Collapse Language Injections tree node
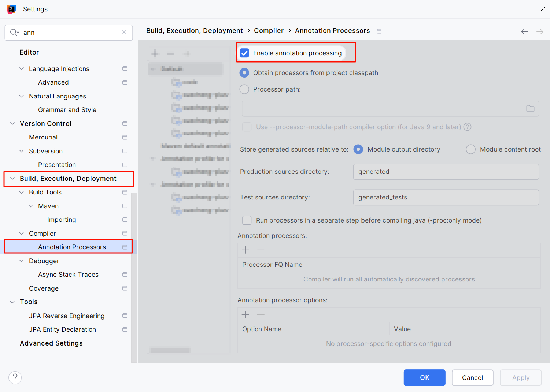 [22, 69]
